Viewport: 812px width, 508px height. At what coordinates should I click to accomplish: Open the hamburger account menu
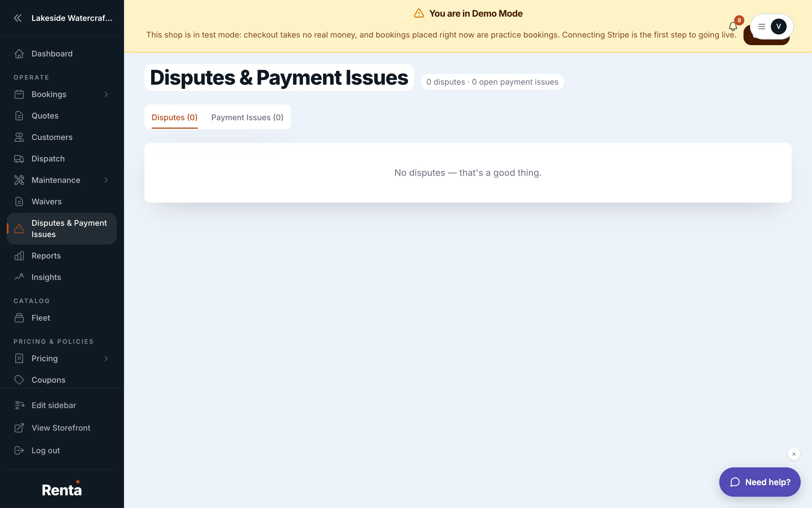[x=762, y=27]
